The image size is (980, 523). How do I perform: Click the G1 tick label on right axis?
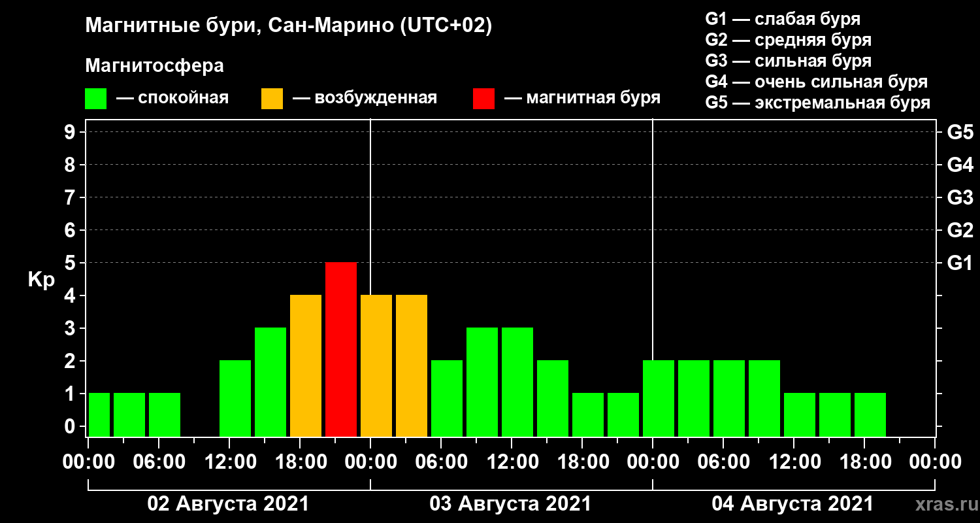tap(960, 263)
